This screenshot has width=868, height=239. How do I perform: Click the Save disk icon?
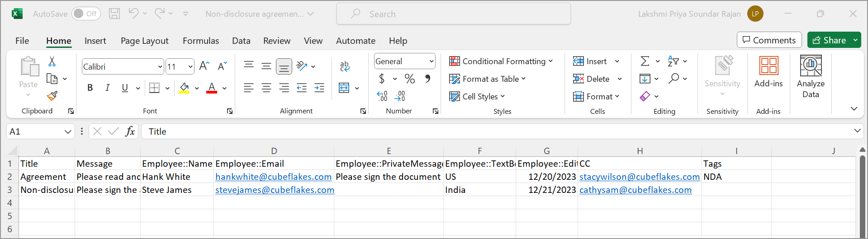click(114, 14)
